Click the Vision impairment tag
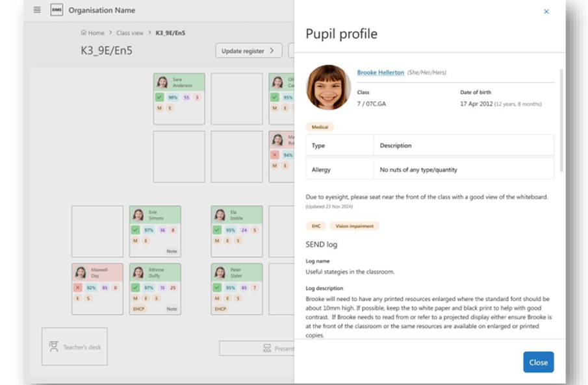Image resolution: width=588 pixels, height=385 pixels. click(354, 226)
